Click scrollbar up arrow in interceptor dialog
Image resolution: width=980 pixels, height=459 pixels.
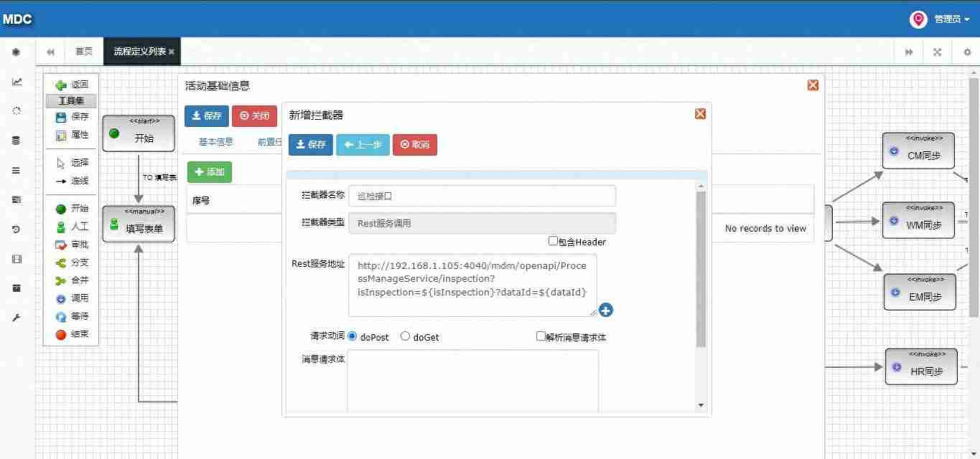(x=701, y=186)
